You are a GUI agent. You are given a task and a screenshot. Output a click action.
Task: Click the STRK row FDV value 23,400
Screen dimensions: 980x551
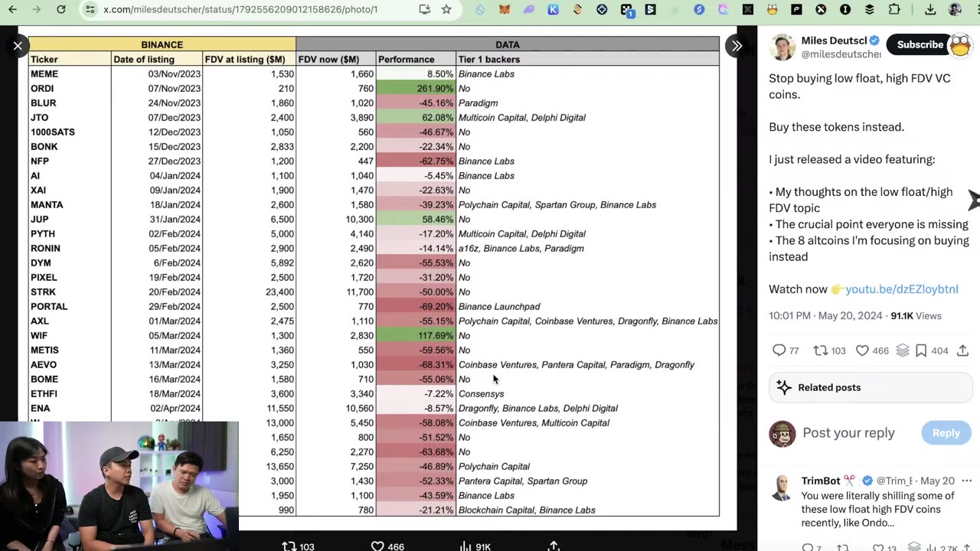tap(249, 292)
